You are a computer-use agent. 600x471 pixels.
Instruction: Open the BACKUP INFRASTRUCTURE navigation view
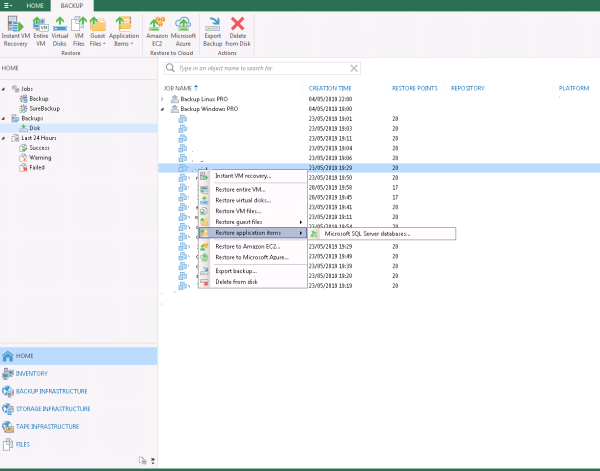(51, 391)
